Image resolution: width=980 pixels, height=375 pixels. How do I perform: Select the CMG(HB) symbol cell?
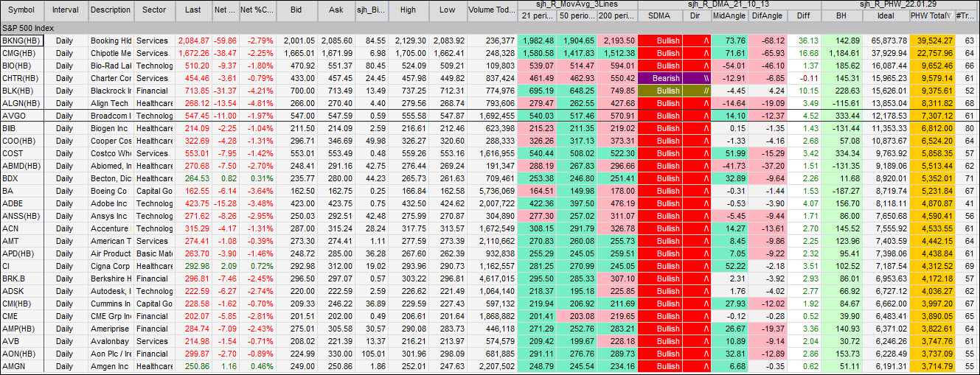[x=22, y=53]
